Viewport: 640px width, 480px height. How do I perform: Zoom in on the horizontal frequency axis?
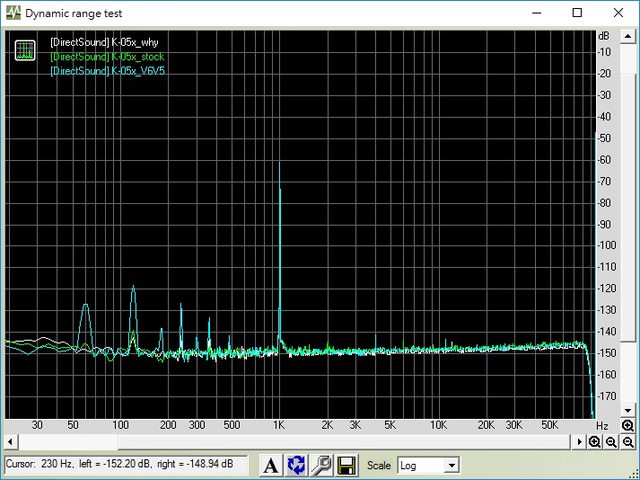click(595, 441)
